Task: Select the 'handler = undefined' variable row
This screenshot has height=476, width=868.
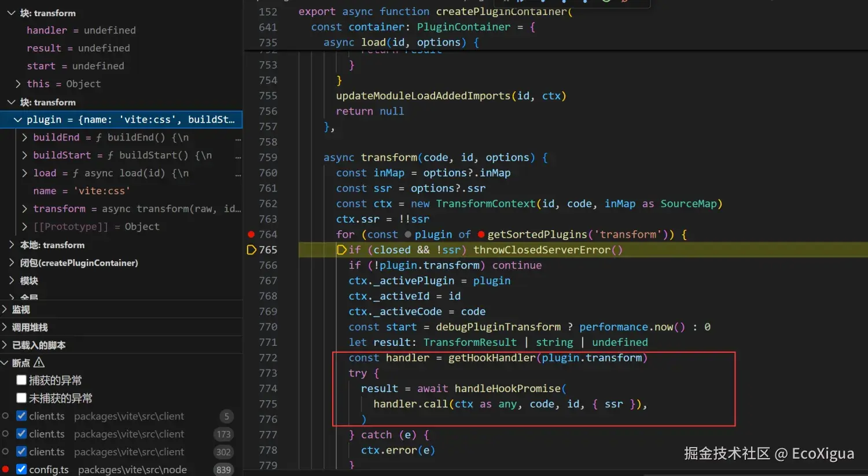Action: (121, 30)
